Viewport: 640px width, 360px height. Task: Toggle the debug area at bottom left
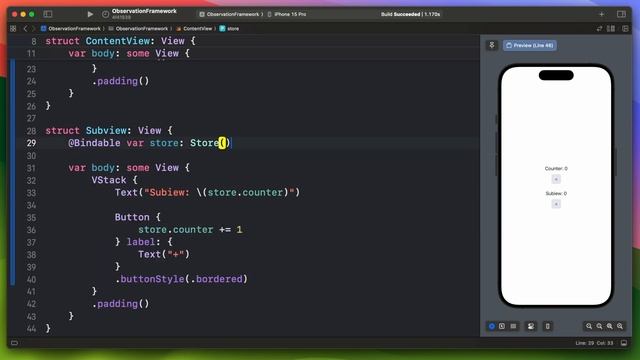coord(14,343)
